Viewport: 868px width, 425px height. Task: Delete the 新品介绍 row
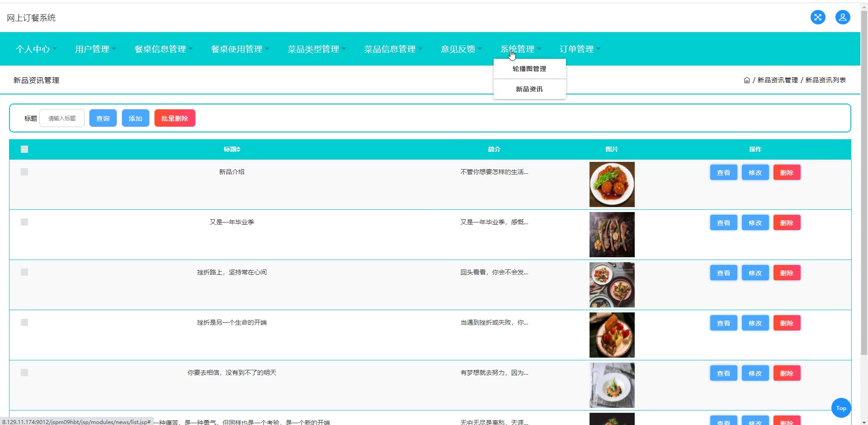click(787, 172)
